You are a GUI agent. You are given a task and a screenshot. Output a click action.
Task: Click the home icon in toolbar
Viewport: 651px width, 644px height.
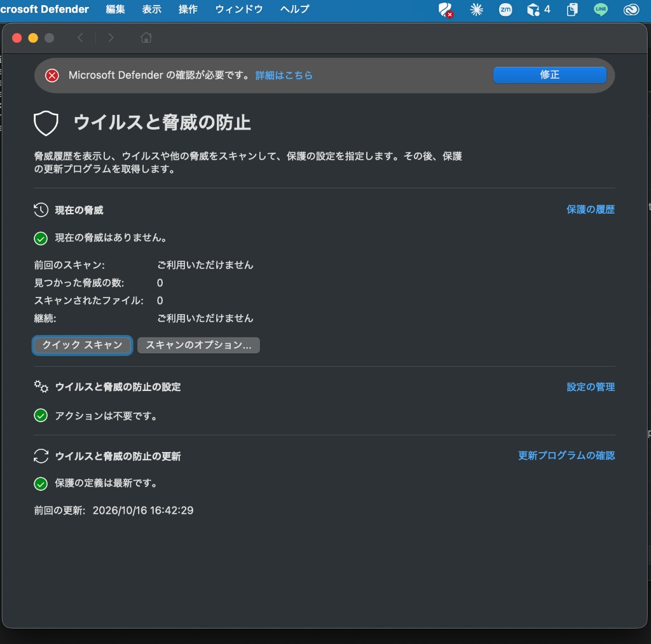click(146, 38)
